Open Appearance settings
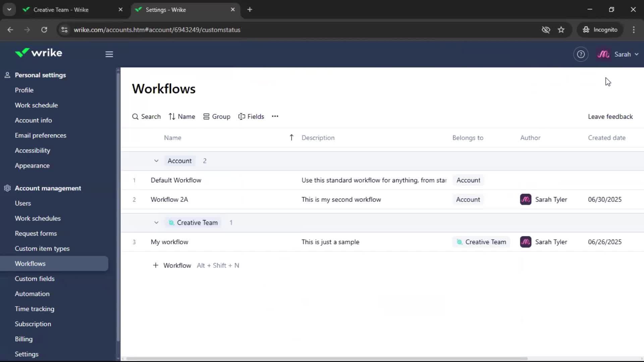Viewport: 644px width, 362px height. (32, 166)
